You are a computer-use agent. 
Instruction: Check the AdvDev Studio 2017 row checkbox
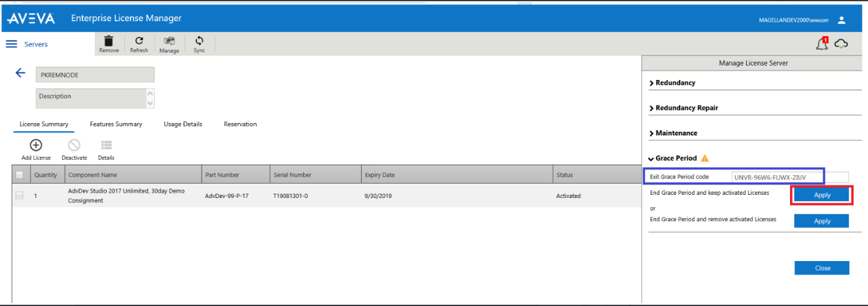(x=19, y=195)
